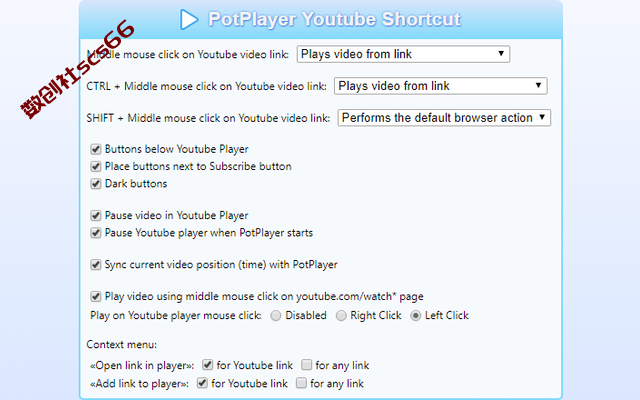This screenshot has height=400, width=640.
Task: Select the Right Click radio option
Action: [341, 316]
